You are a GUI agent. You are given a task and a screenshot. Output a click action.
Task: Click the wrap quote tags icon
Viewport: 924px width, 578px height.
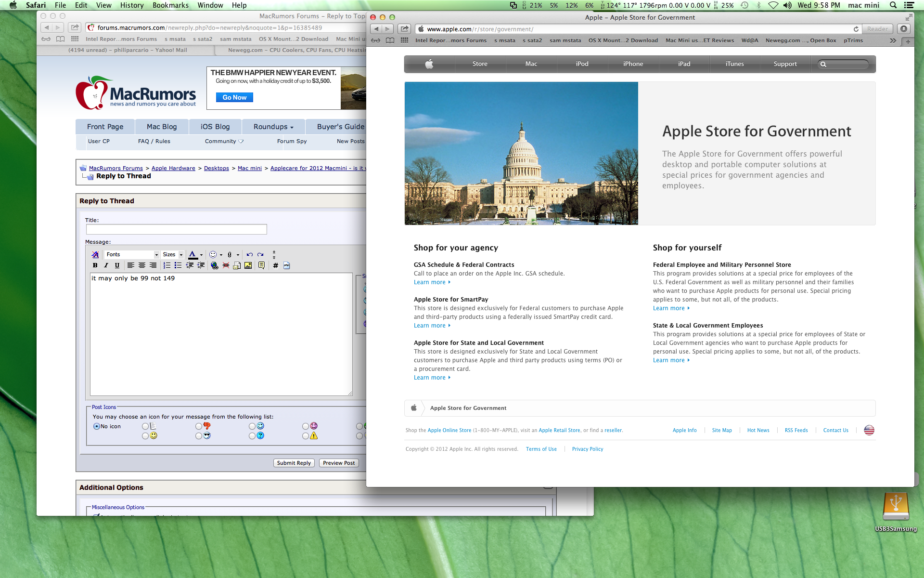pyautogui.click(x=261, y=265)
